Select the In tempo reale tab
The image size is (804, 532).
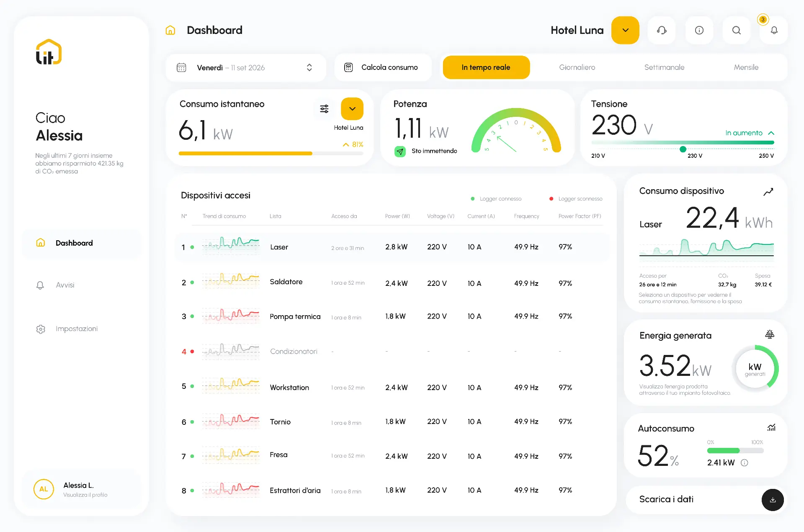click(x=486, y=67)
